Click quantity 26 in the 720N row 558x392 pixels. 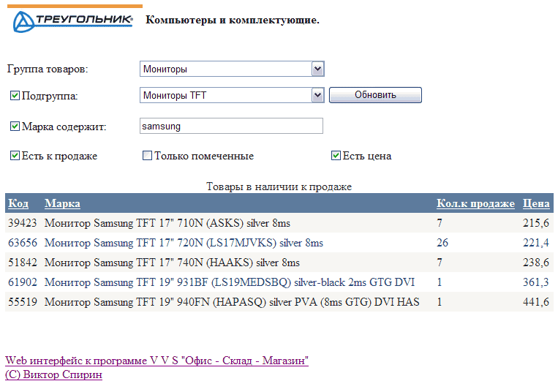coord(442,243)
